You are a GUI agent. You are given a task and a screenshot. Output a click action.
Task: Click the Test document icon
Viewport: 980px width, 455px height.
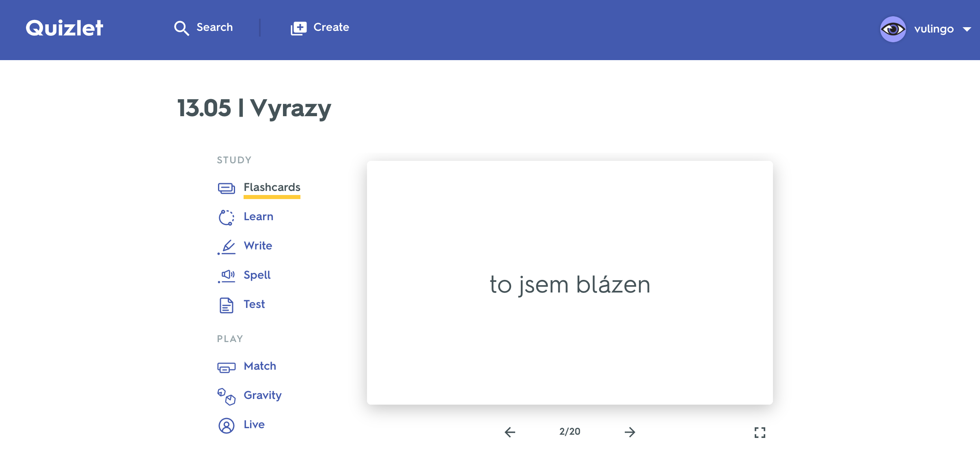[x=226, y=305]
